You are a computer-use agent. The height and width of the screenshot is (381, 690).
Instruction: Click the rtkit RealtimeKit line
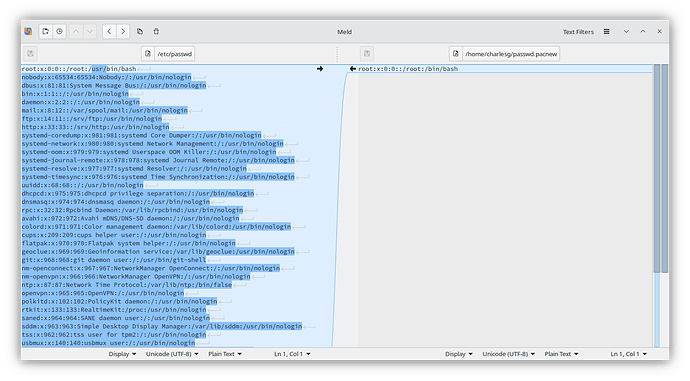pyautogui.click(x=114, y=310)
